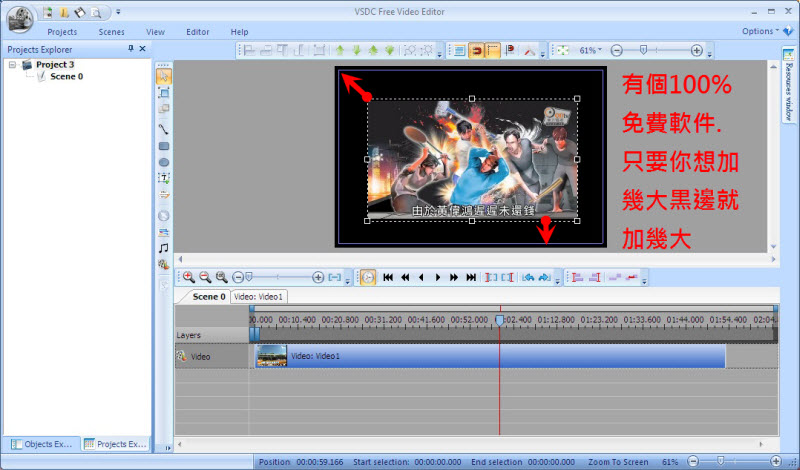Click the preview zoom slider handle
The width and height of the screenshot is (800, 470).
click(x=643, y=50)
